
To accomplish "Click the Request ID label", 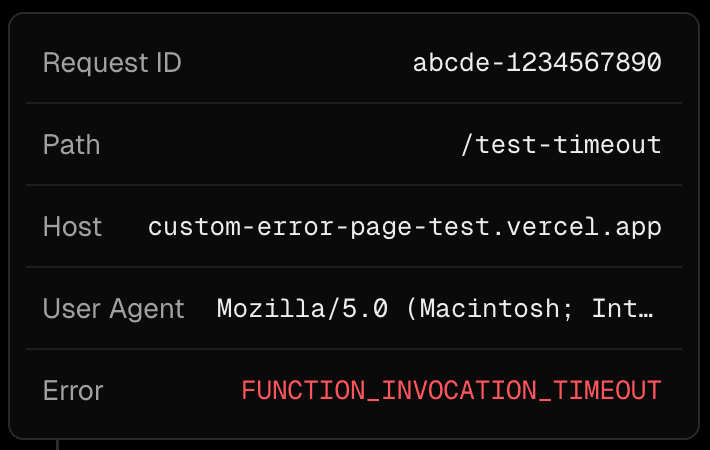I will pos(112,63).
